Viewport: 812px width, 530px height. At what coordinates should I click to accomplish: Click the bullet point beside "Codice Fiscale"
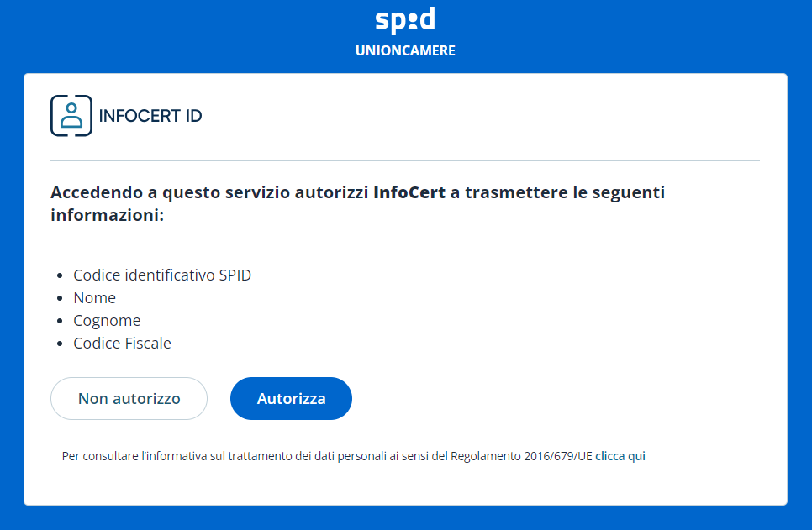(60, 344)
